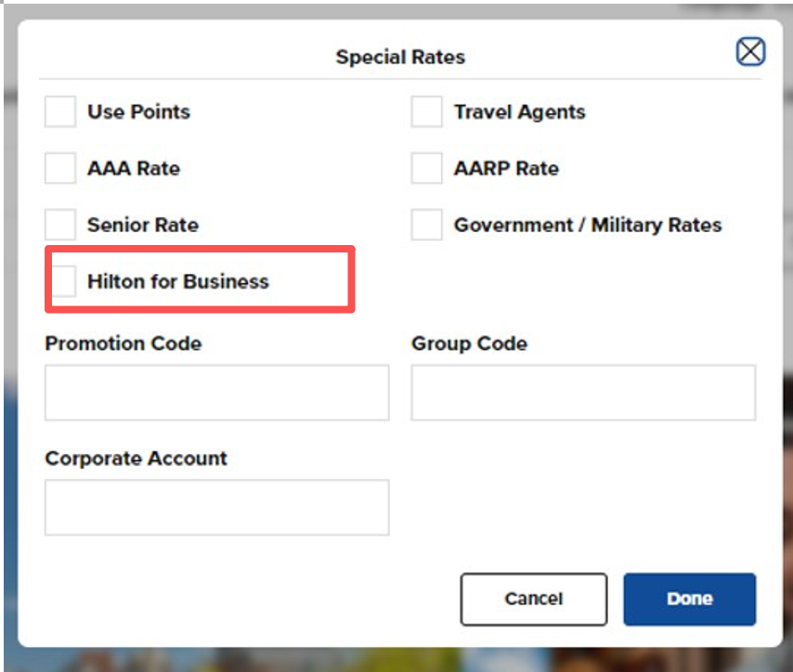This screenshot has width=793, height=672.
Task: Focus the Corporate Account text field
Action: click(217, 508)
